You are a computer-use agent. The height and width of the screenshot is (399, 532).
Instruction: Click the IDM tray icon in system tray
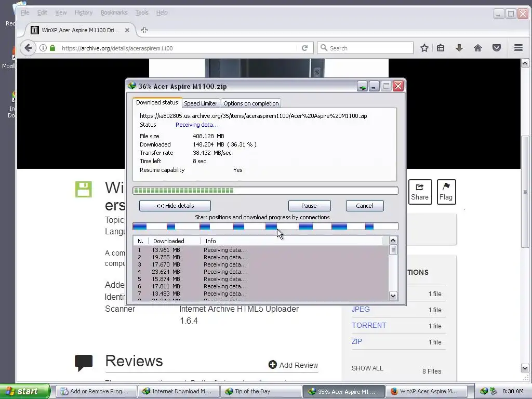coord(484,391)
